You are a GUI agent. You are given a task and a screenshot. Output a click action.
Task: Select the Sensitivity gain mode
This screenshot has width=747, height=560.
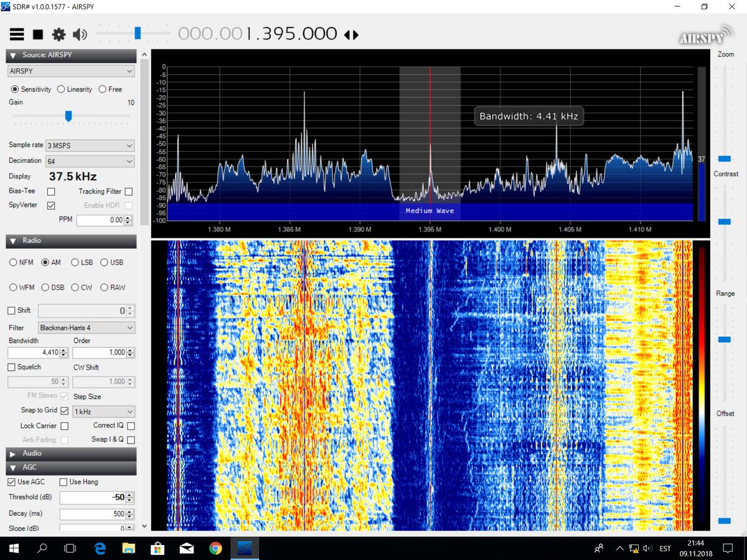[x=16, y=90]
